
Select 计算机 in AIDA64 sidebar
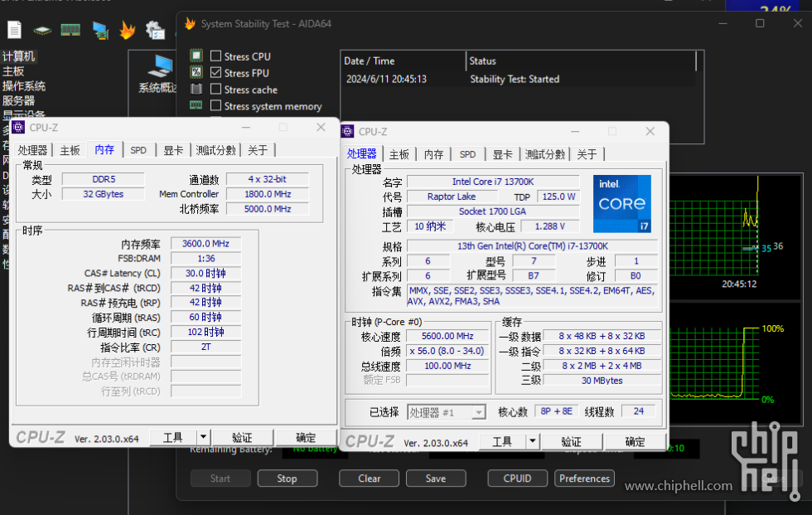pos(18,56)
